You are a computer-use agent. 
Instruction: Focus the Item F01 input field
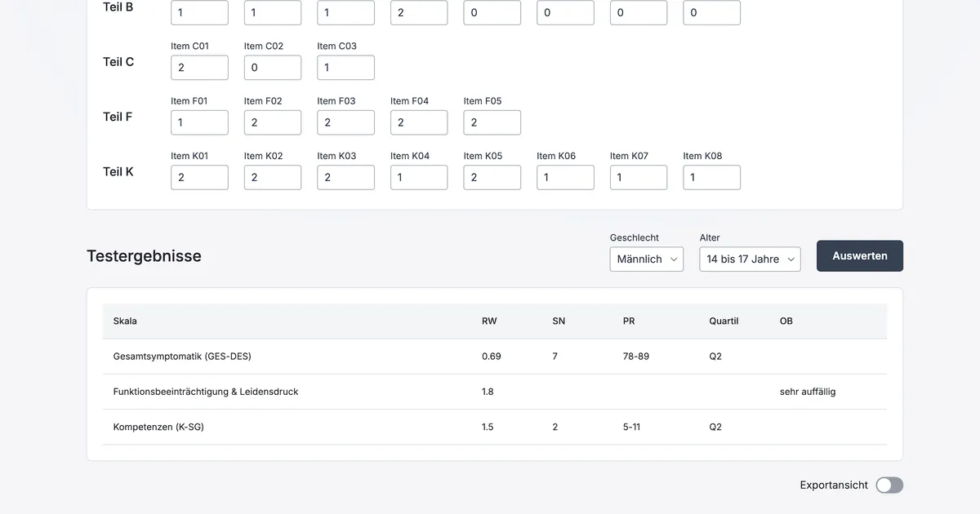(x=199, y=122)
